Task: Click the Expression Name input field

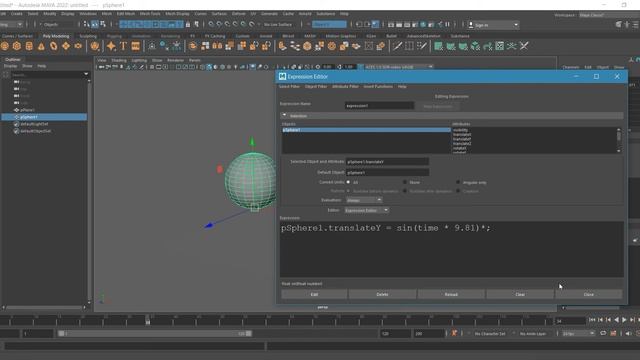Action: 379,106
